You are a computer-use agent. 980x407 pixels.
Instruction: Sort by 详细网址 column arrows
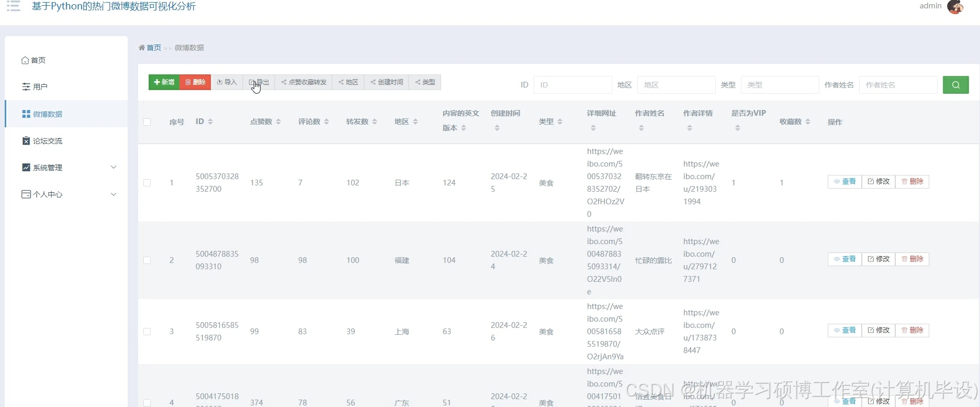(x=593, y=128)
